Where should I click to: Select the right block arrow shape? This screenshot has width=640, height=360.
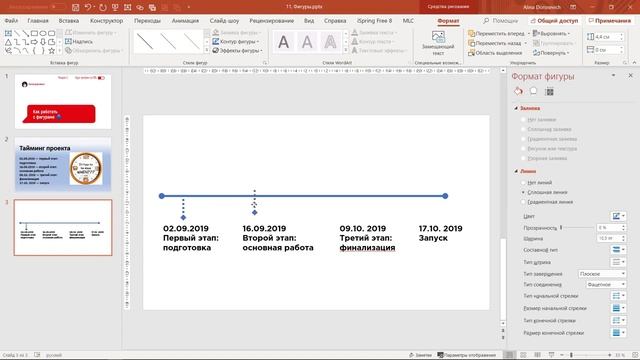point(35,42)
